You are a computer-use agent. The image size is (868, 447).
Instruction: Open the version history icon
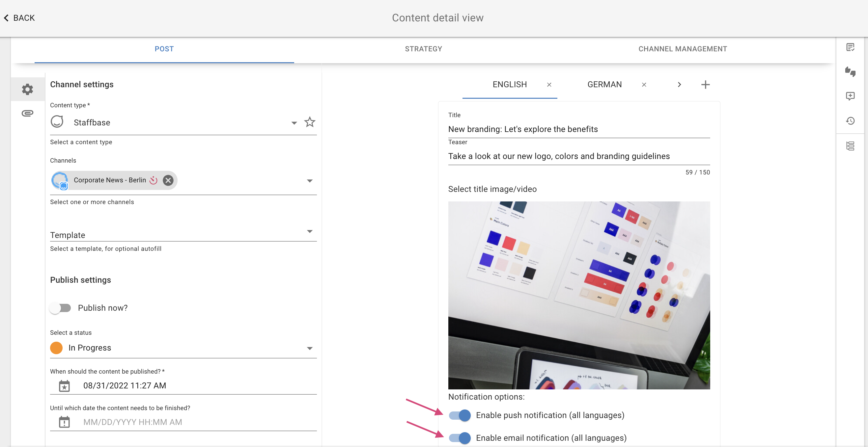tap(850, 121)
